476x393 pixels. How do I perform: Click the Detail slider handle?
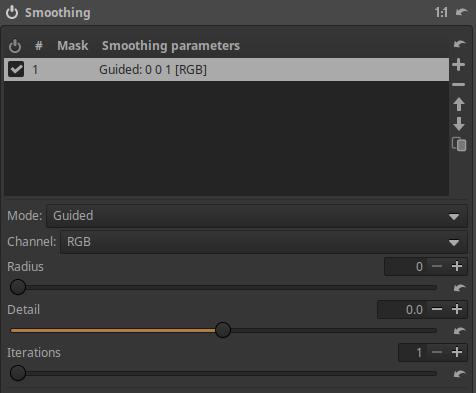223,330
